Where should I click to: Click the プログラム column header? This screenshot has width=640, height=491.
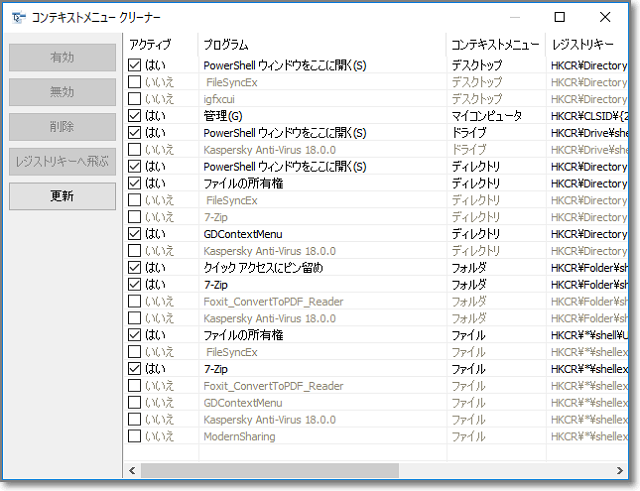pos(320,45)
